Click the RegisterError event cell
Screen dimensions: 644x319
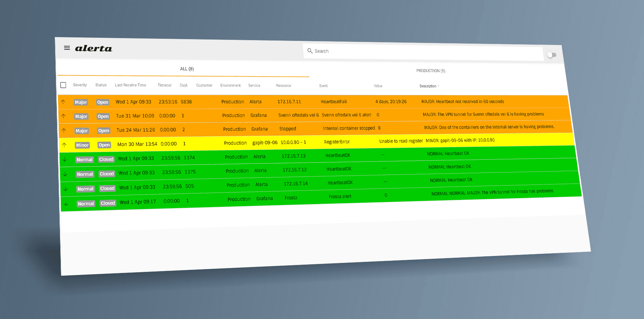(337, 142)
